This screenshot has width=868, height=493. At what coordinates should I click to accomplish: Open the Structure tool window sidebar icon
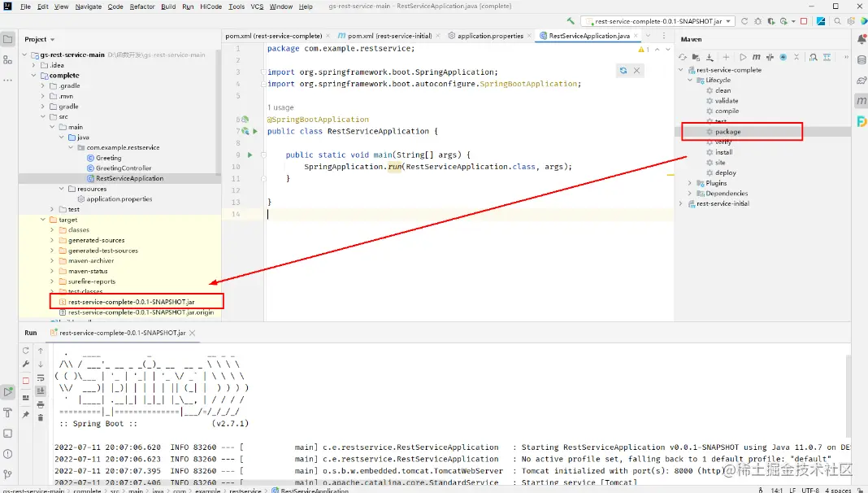click(x=8, y=60)
